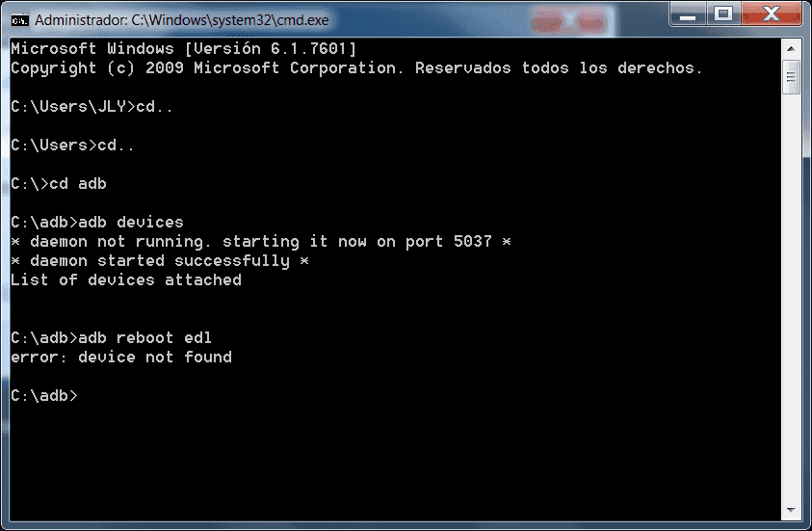Click the 'C:\Users>cd..' line
This screenshot has height=531, width=812.
click(72, 146)
